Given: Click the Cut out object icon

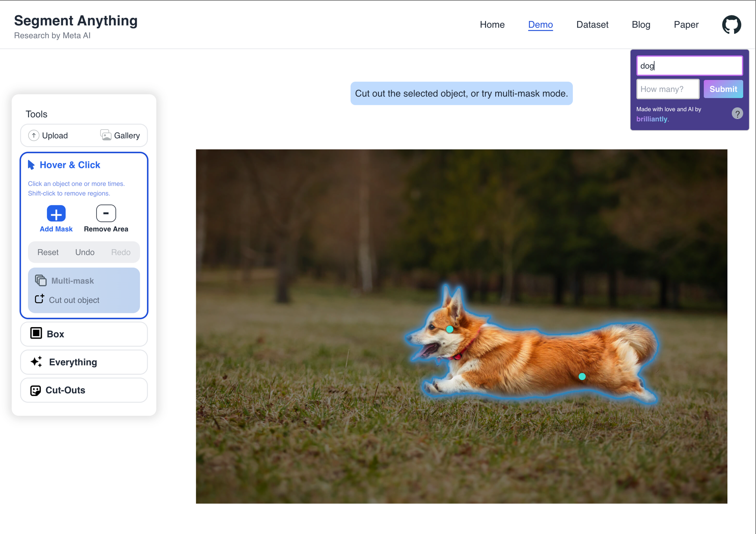Looking at the screenshot, I should coord(40,299).
